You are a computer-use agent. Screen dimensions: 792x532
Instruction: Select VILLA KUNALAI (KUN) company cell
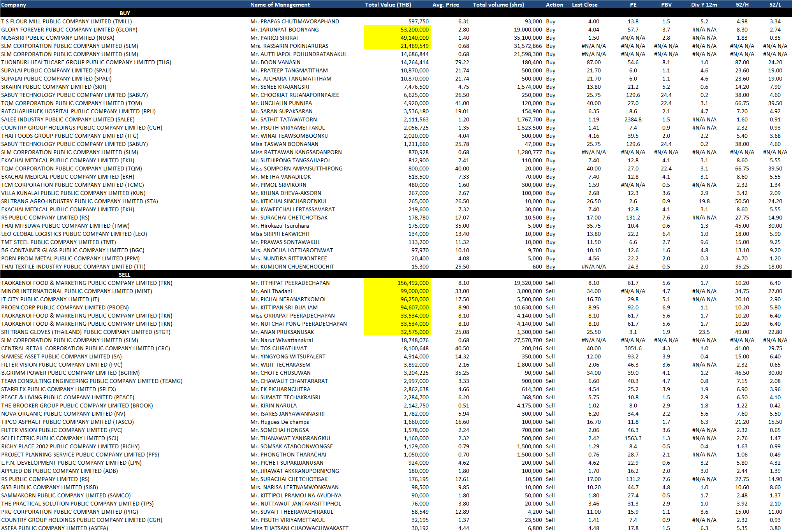coord(73,193)
